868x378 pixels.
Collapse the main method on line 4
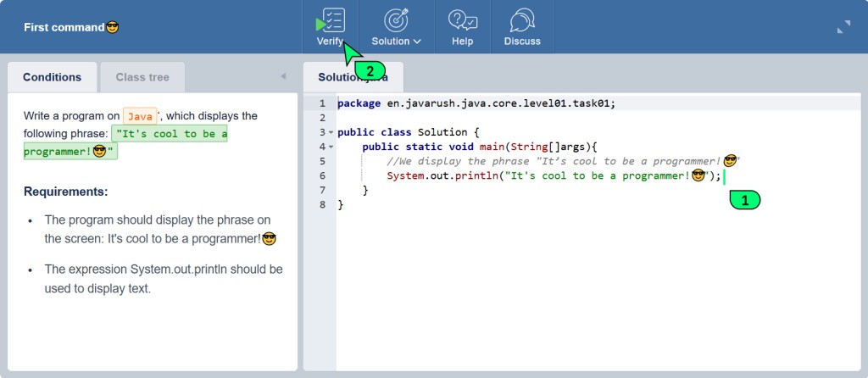pyautogui.click(x=331, y=147)
